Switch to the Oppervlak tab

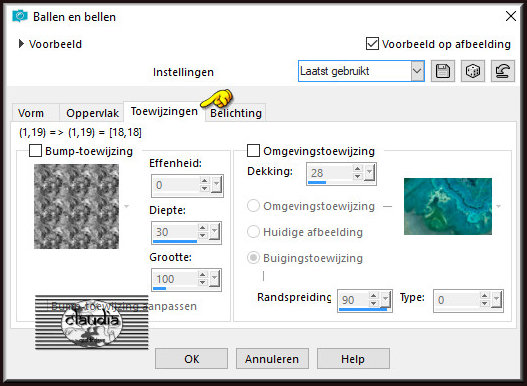[92, 113]
